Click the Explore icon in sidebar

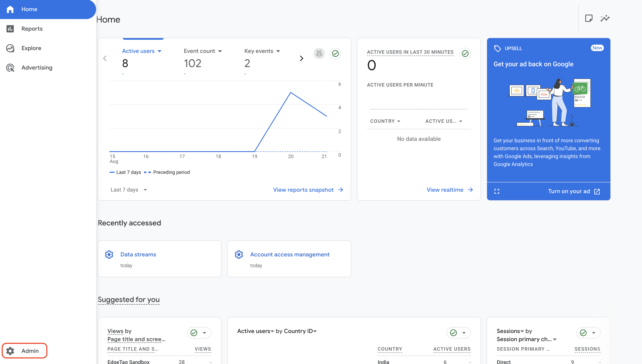(10, 48)
